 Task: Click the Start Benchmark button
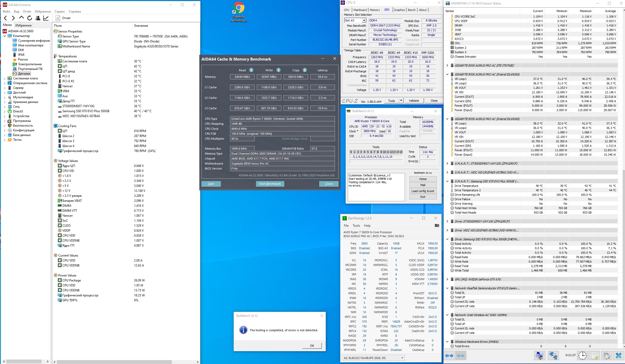(x=270, y=184)
